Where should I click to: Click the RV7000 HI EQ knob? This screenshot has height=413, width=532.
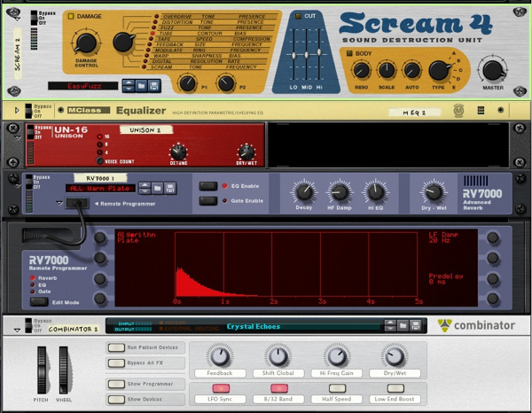tap(375, 192)
